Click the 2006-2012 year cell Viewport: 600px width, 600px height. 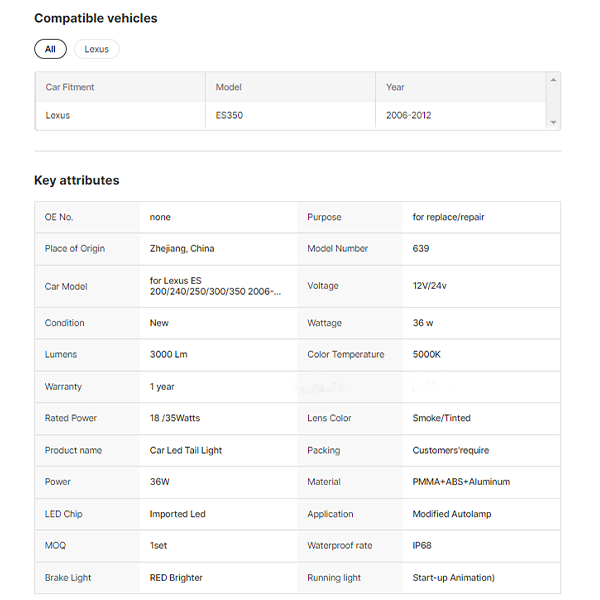pos(408,115)
